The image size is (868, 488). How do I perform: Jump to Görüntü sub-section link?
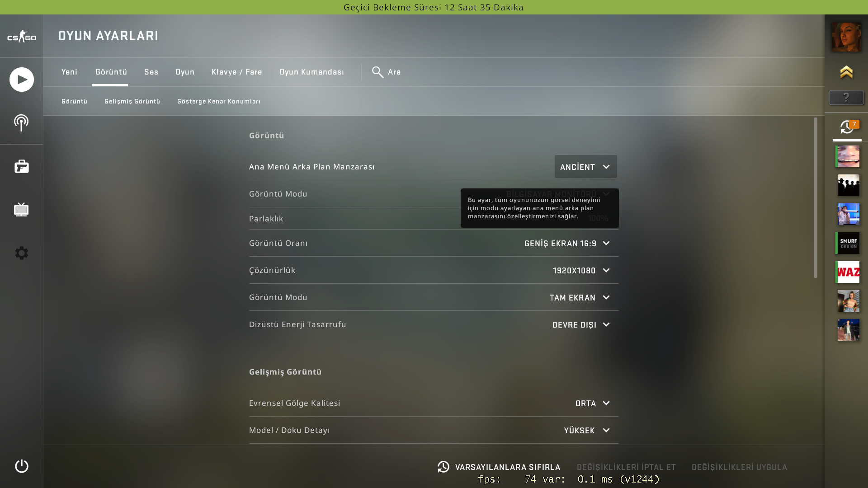click(x=74, y=101)
